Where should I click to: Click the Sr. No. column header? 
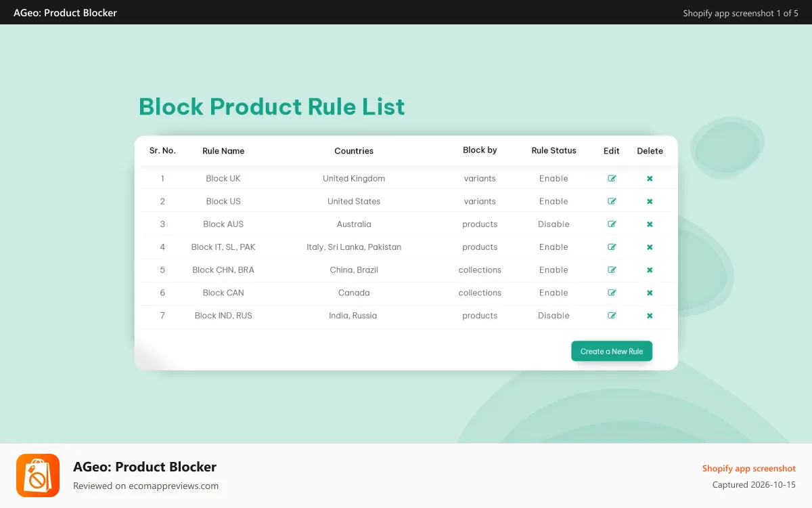point(162,150)
